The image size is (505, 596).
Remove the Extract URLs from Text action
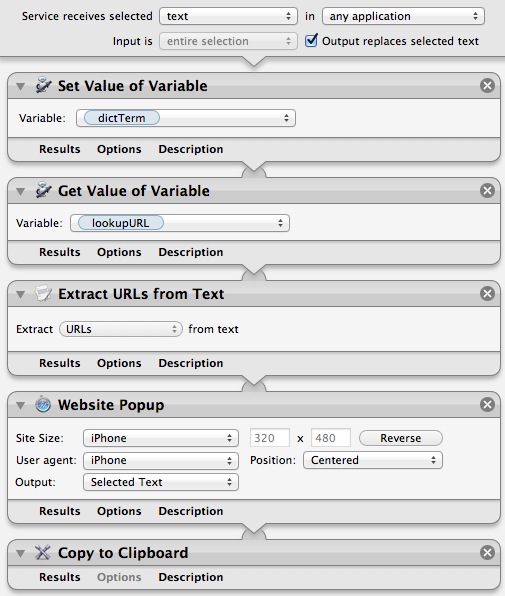[x=487, y=293]
